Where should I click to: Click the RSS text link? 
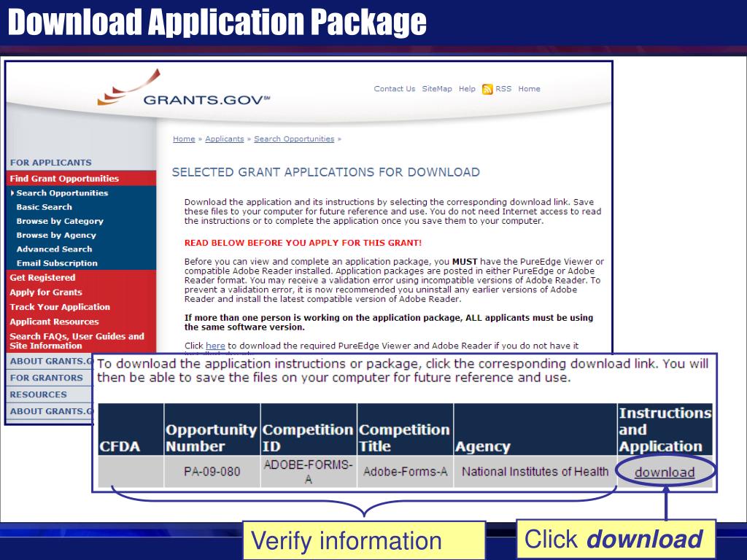point(503,88)
